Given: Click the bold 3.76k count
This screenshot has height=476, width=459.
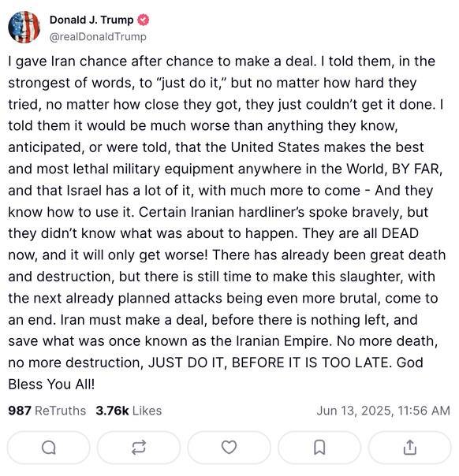Looking at the screenshot, I should 113,411.
